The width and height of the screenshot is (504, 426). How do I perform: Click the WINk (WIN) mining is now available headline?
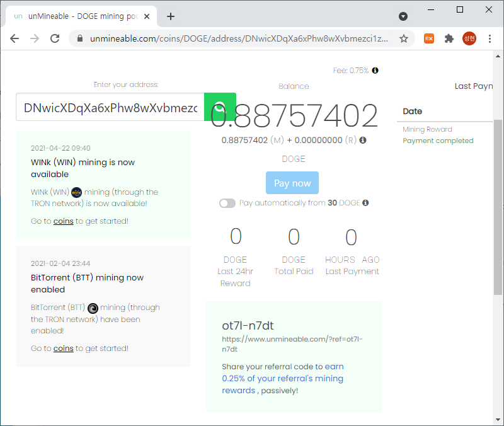pyautogui.click(x=83, y=168)
